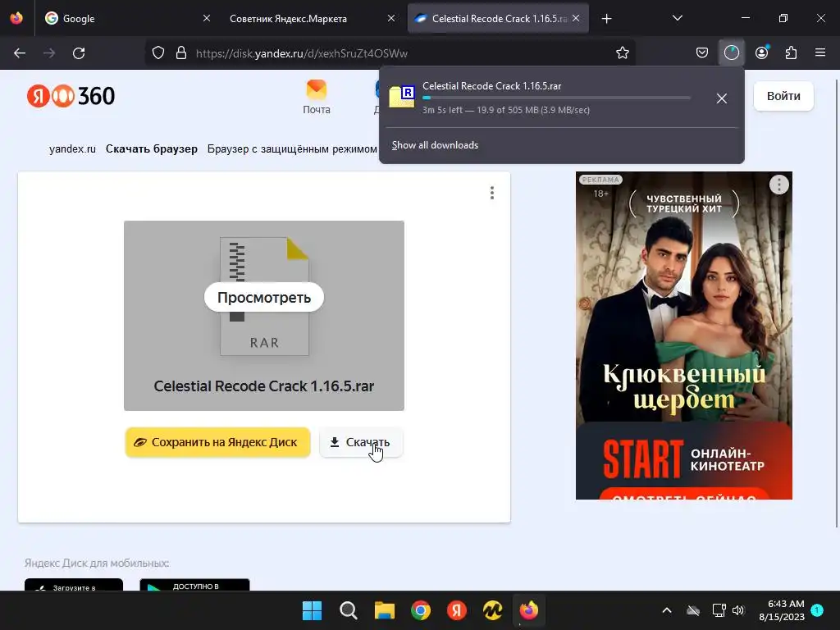Open the ad options three-dot icon

tap(779, 185)
